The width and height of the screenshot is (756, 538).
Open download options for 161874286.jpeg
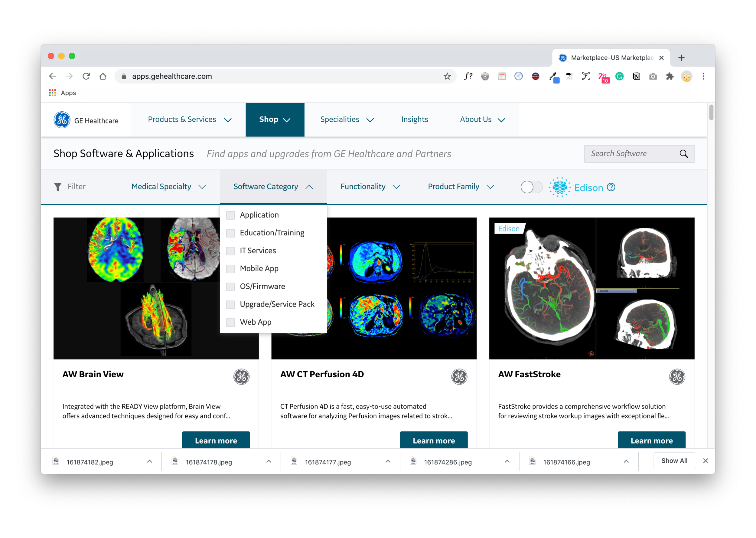coord(507,461)
